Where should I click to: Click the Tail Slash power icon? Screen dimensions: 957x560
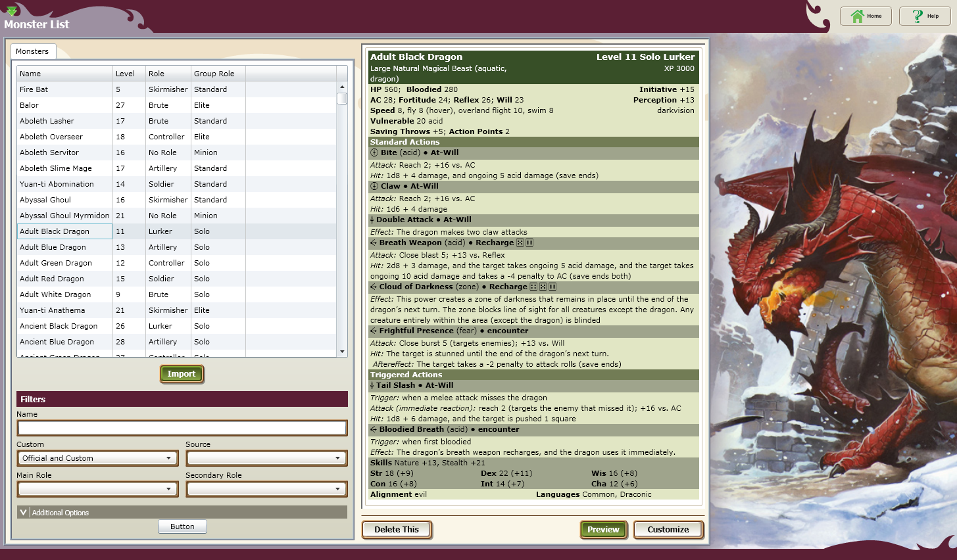click(372, 386)
